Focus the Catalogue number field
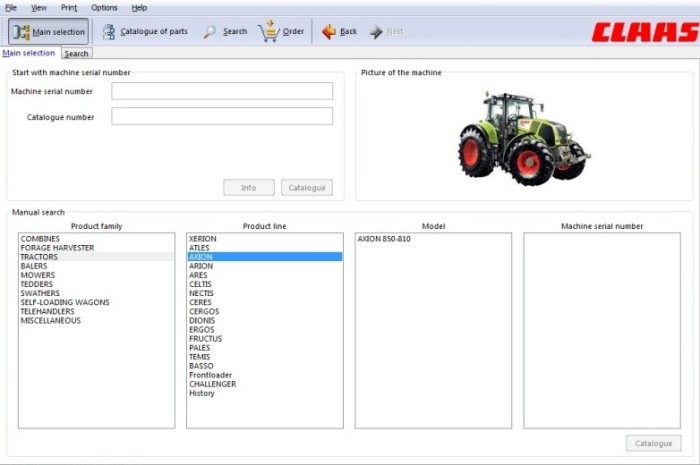700x465 pixels. [x=222, y=116]
